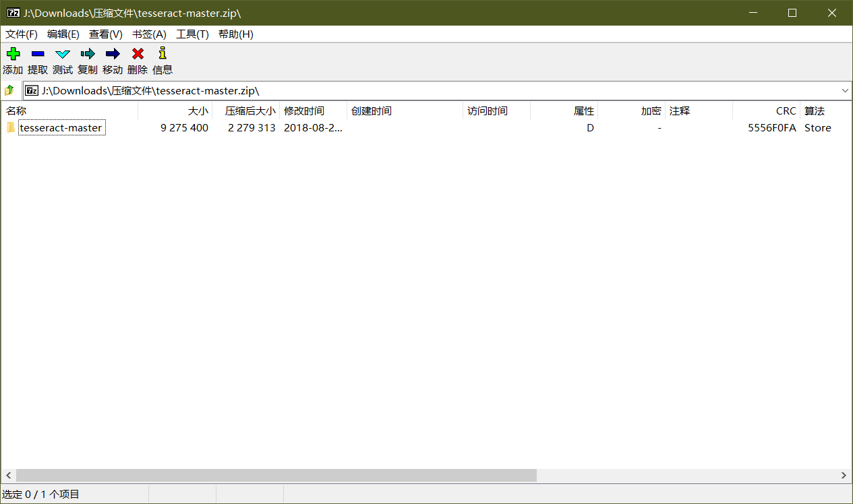
Task: Click the packed size 2 279 313
Action: (x=252, y=128)
